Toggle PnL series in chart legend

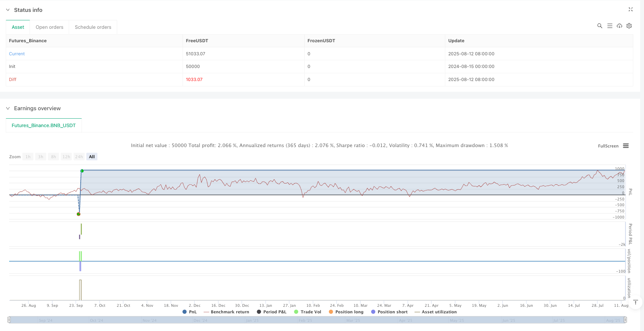point(190,312)
